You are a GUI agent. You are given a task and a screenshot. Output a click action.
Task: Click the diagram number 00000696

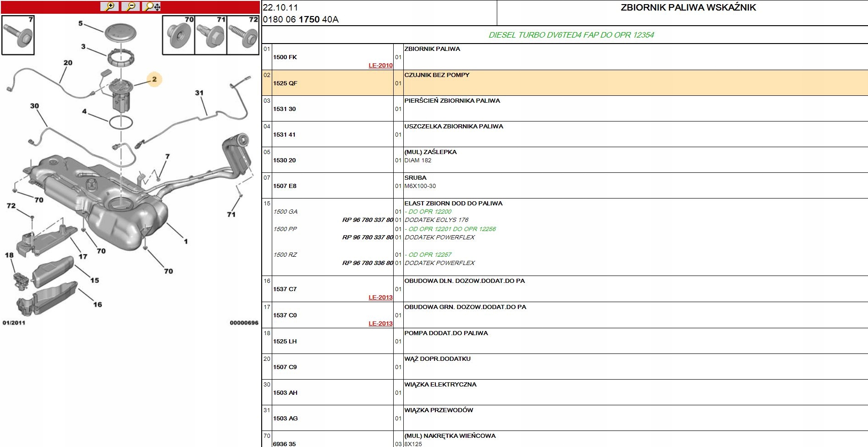[x=244, y=323]
